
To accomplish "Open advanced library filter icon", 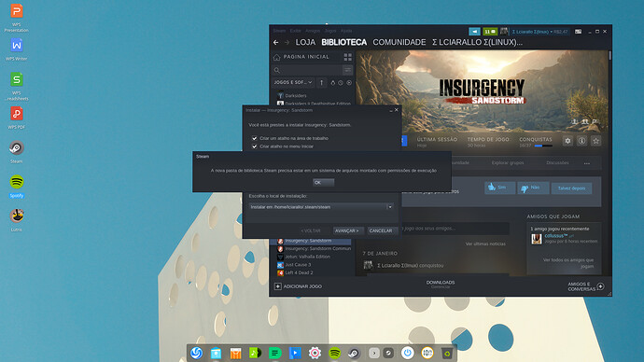I will [x=348, y=70].
